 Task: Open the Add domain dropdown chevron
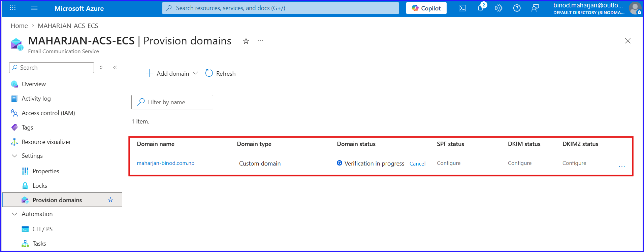pyautogui.click(x=195, y=73)
